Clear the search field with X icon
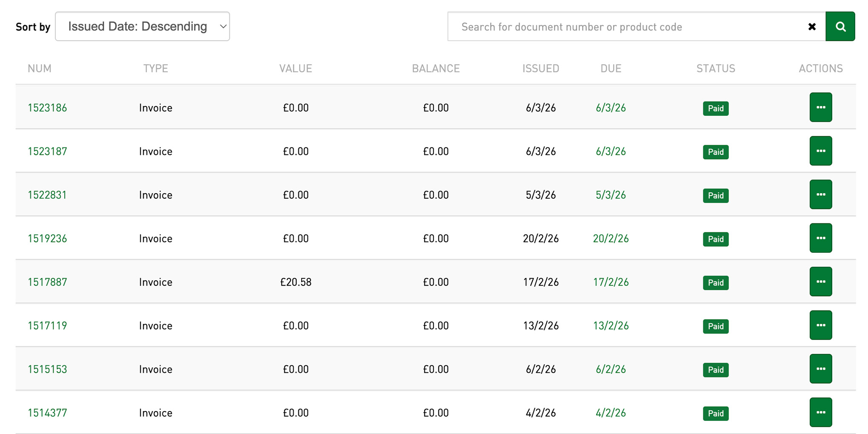The width and height of the screenshot is (868, 434). (812, 27)
